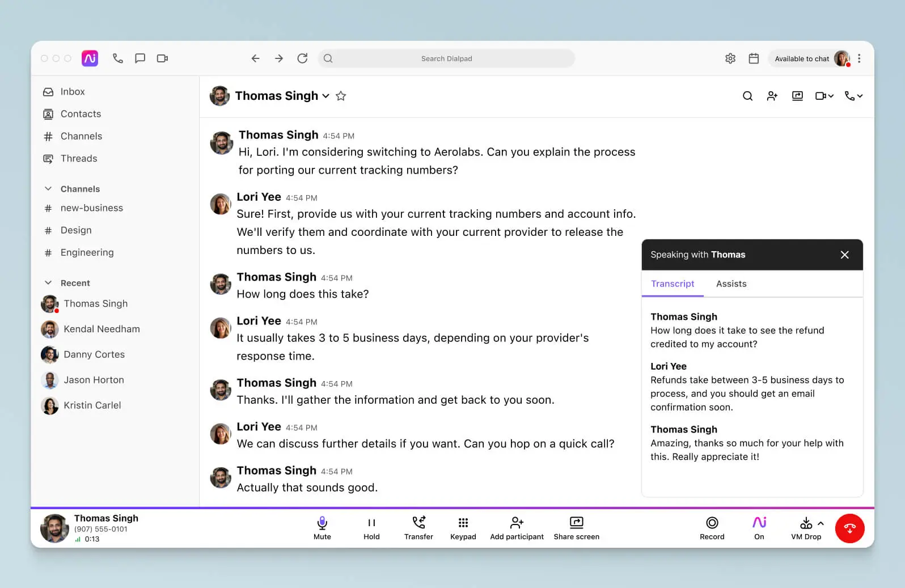
Task: Switch to the Assists tab
Action: 731,284
